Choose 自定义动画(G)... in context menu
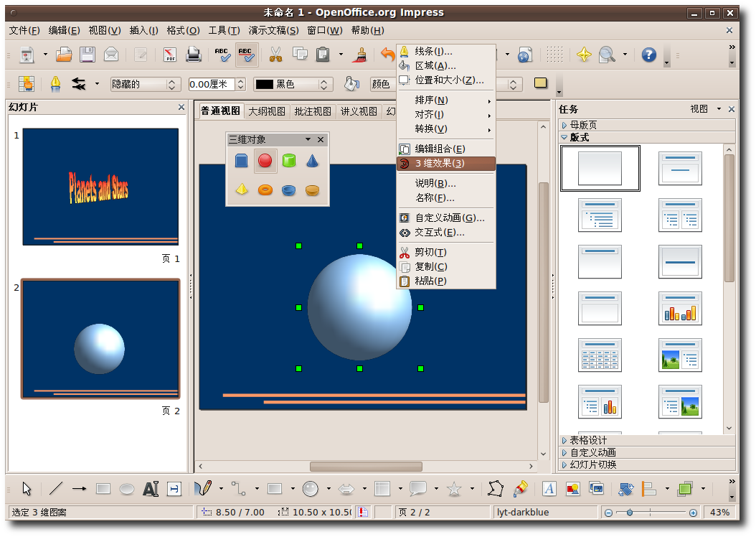 [446, 218]
